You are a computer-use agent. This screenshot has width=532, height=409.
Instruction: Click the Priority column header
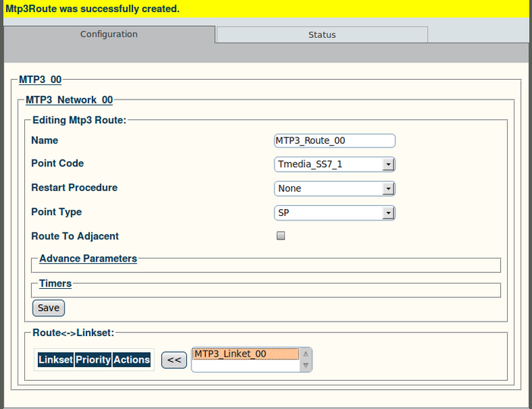(x=93, y=360)
